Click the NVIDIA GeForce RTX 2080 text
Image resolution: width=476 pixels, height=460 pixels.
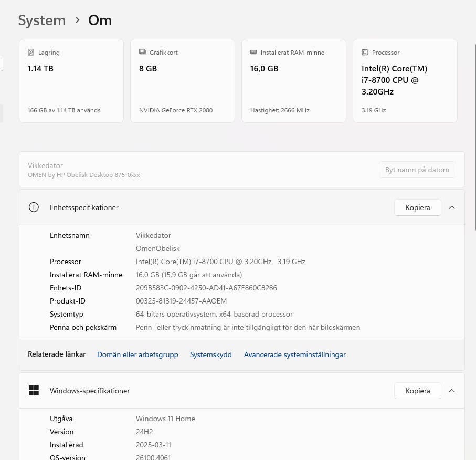click(176, 110)
